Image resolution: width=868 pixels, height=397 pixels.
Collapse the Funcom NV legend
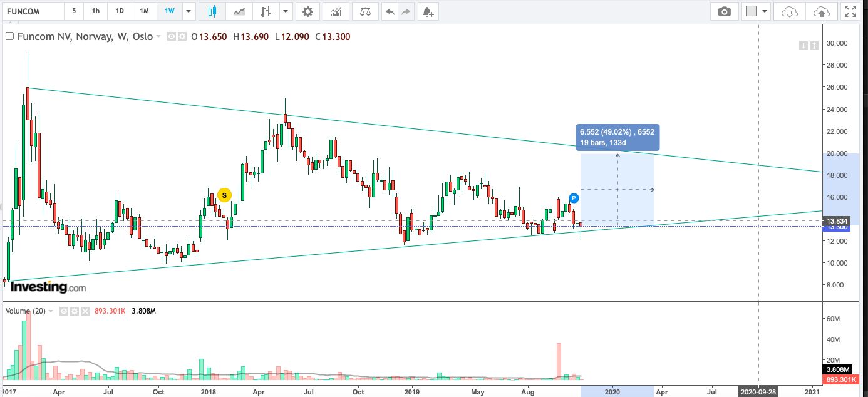click(x=9, y=37)
